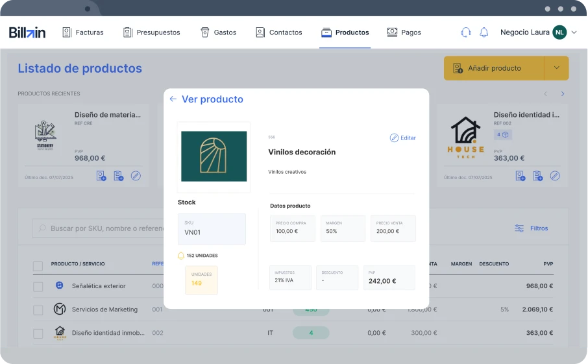Screen dimensions: 588x364
Task: Click the pencil edit icon on House Tech card
Action: (x=555, y=176)
